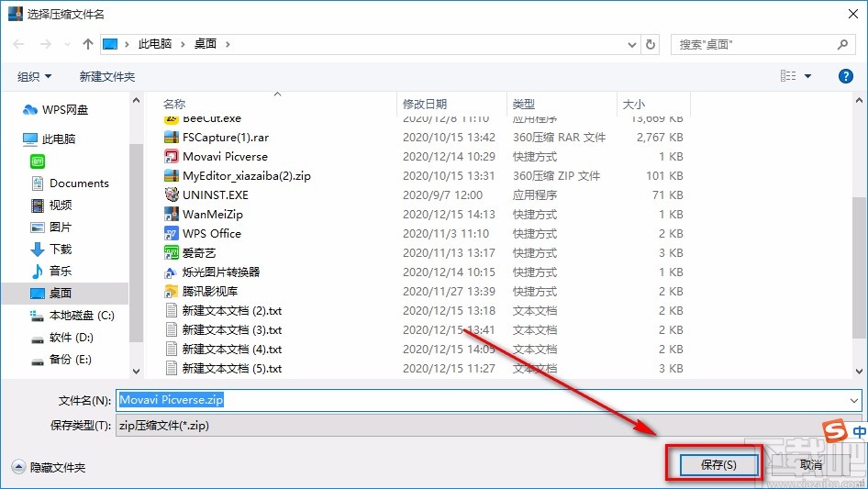The height and width of the screenshot is (489, 868).
Task: Open address bar history dropdown
Action: 631,45
